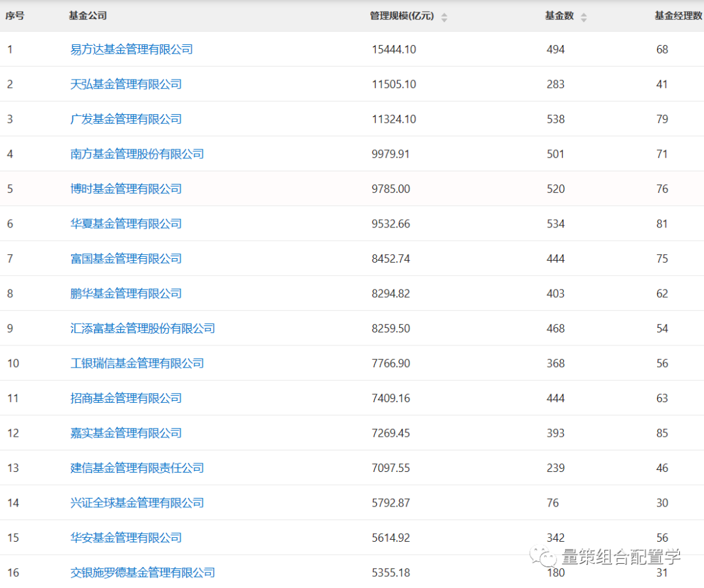This screenshot has width=704, height=588.
Task: Click the 基金经理数 column header
Action: pyautogui.click(x=678, y=16)
